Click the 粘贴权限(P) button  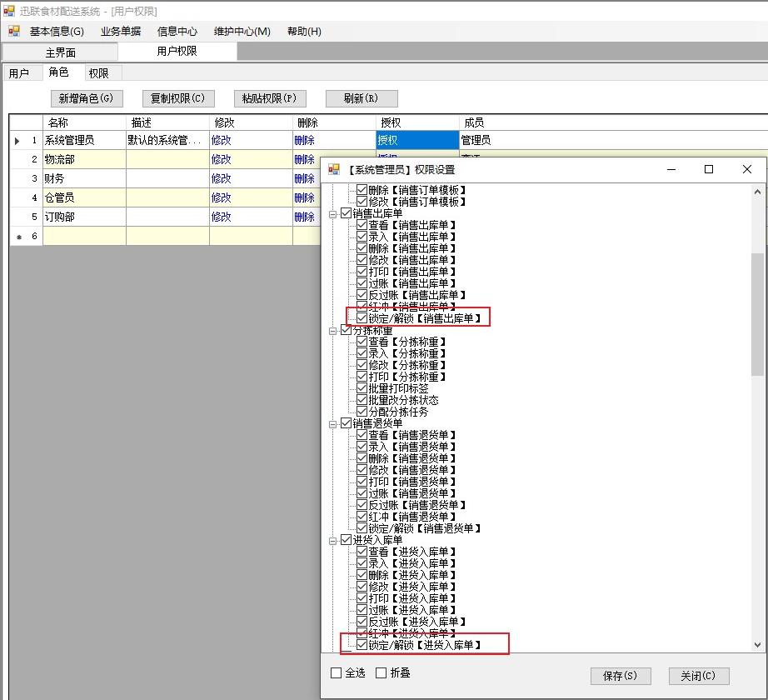(x=270, y=98)
